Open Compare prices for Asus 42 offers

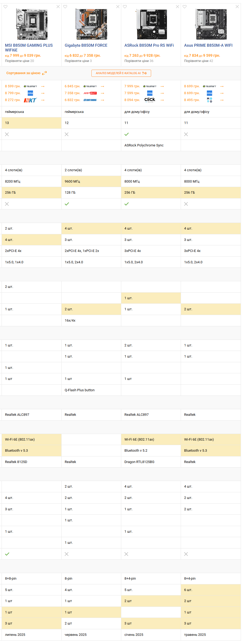click(x=199, y=61)
